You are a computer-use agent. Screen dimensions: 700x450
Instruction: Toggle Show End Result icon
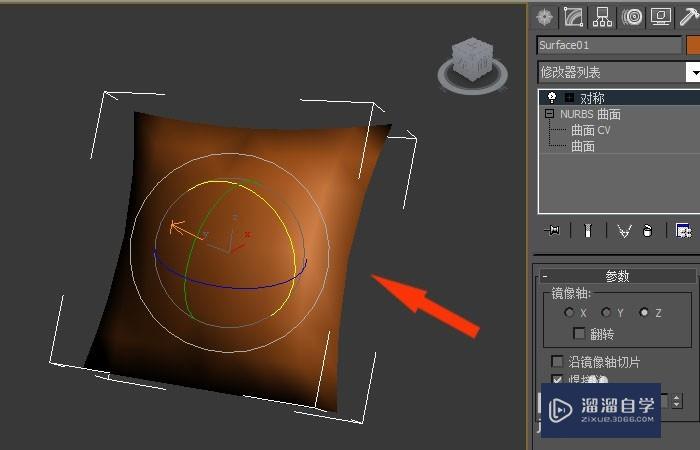[588, 231]
